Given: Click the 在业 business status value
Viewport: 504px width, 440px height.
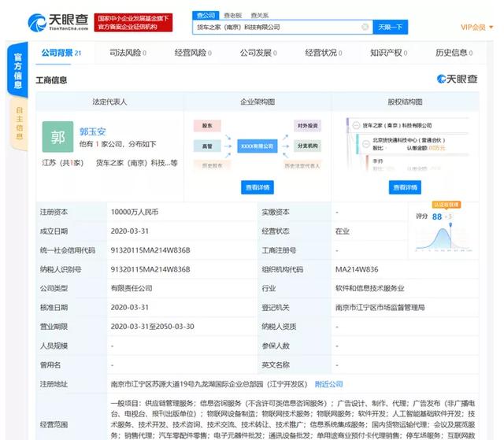Looking at the screenshot, I should pyautogui.click(x=343, y=231).
